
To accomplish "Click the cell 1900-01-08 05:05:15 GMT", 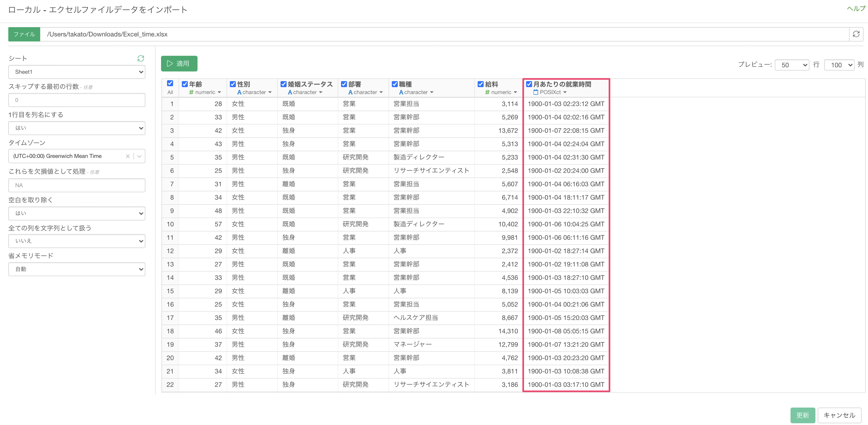I will point(566,331).
